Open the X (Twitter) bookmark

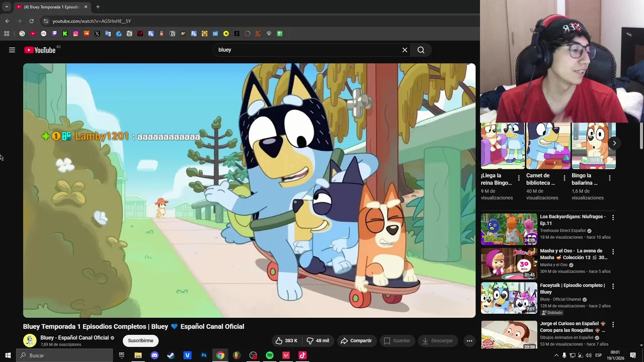click(x=97, y=34)
